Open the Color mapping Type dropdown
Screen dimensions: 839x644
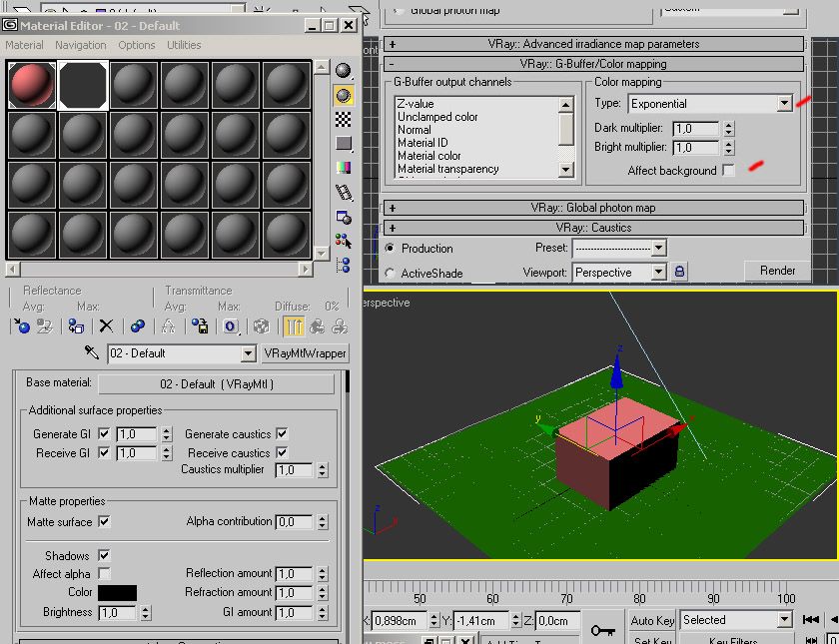pyautogui.click(x=784, y=103)
